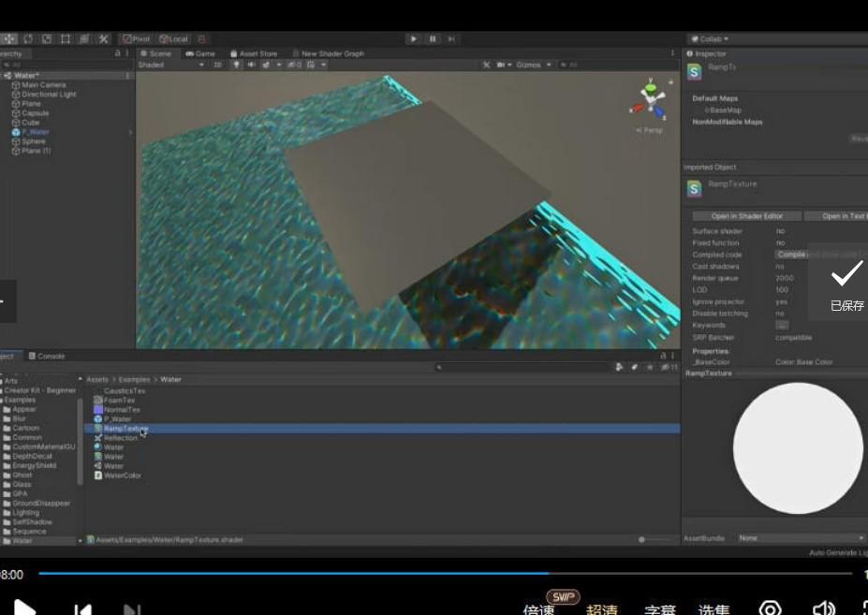Click the scene orientation gizmo
Image resolution: width=868 pixels, height=615 pixels.
tap(651, 99)
